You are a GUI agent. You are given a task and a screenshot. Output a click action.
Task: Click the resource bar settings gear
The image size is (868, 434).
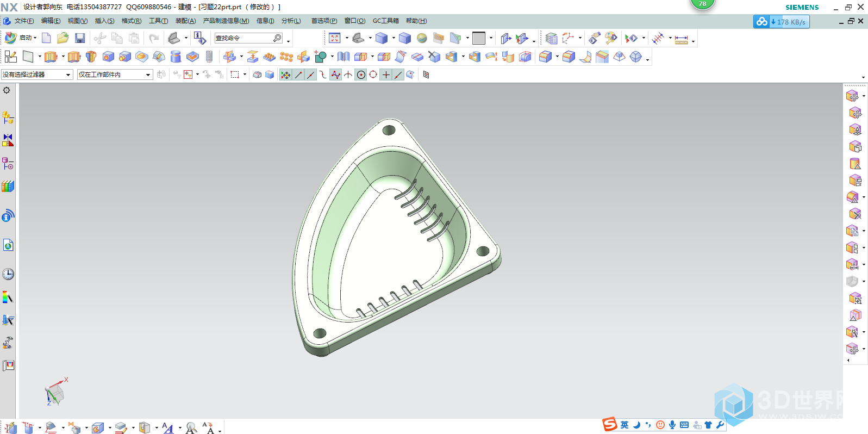coord(7,90)
